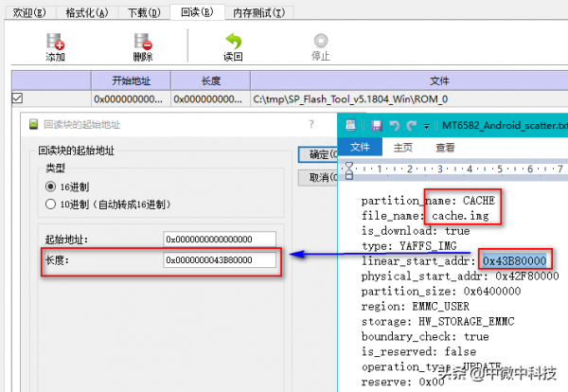Switch to the 内存测试(T) tab
Image resolution: width=568 pixels, height=392 pixels.
tap(259, 13)
